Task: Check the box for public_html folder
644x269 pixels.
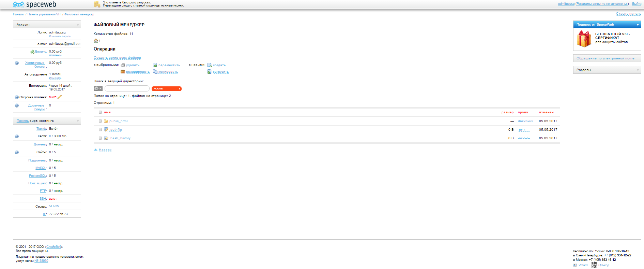Action: point(100,121)
